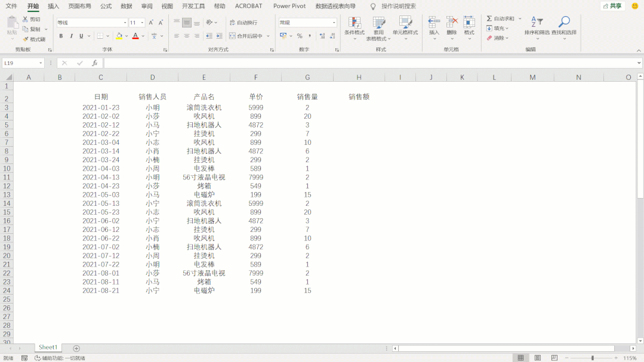
Task: Click the formula bar input field
Action: point(370,63)
